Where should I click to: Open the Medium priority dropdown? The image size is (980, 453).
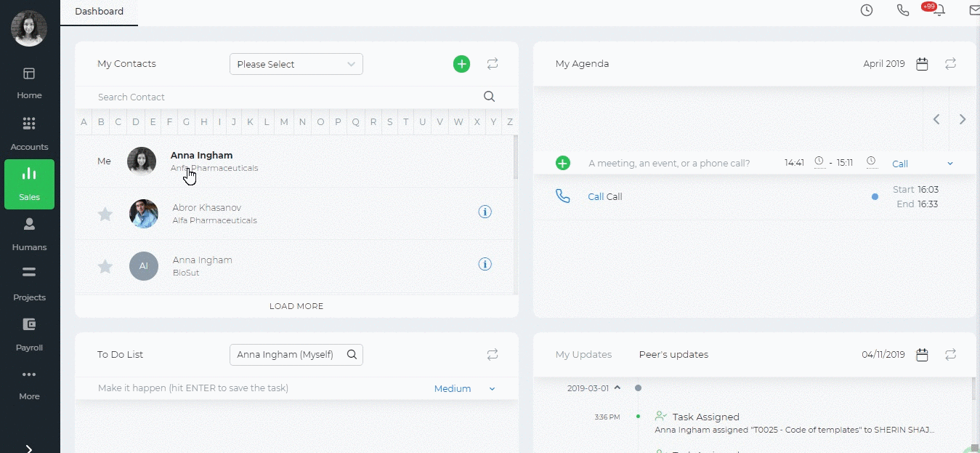coord(465,388)
